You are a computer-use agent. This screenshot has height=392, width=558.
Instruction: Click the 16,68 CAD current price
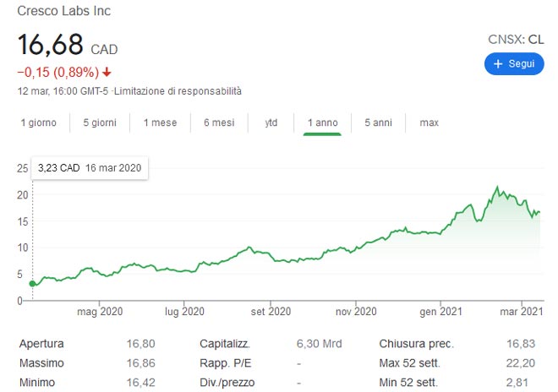click(x=68, y=46)
